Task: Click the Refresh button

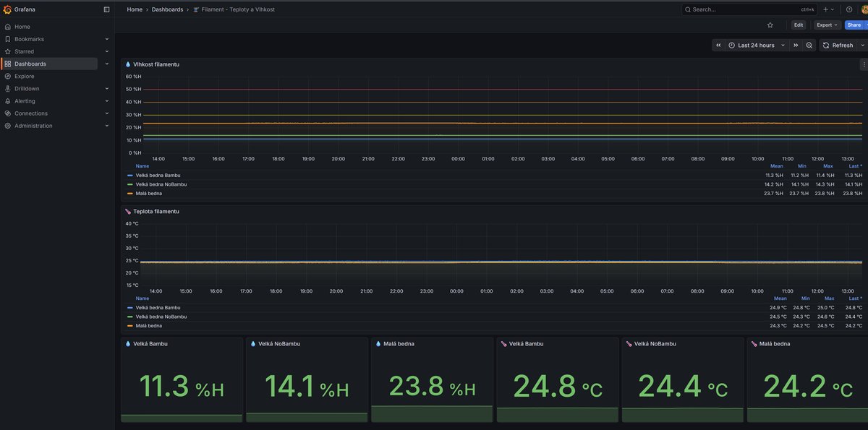Action: pyautogui.click(x=838, y=45)
